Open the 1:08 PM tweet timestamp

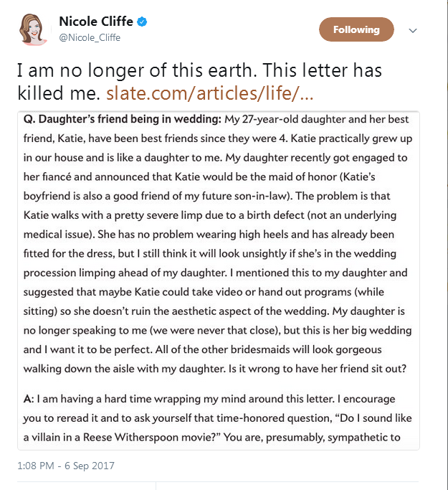(37, 466)
